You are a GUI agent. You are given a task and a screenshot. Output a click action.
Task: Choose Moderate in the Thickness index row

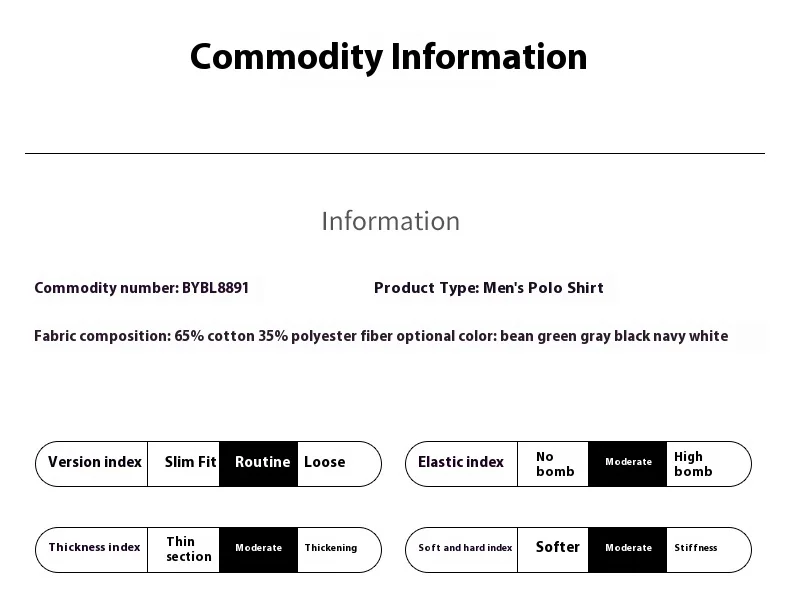click(x=258, y=549)
